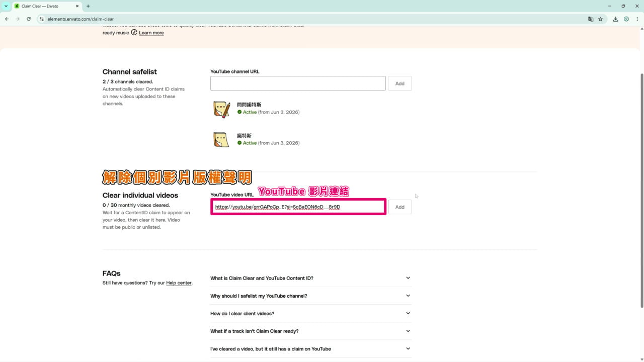Click the address bar URL
Image resolution: width=644 pixels, height=362 pixels.
(80, 19)
